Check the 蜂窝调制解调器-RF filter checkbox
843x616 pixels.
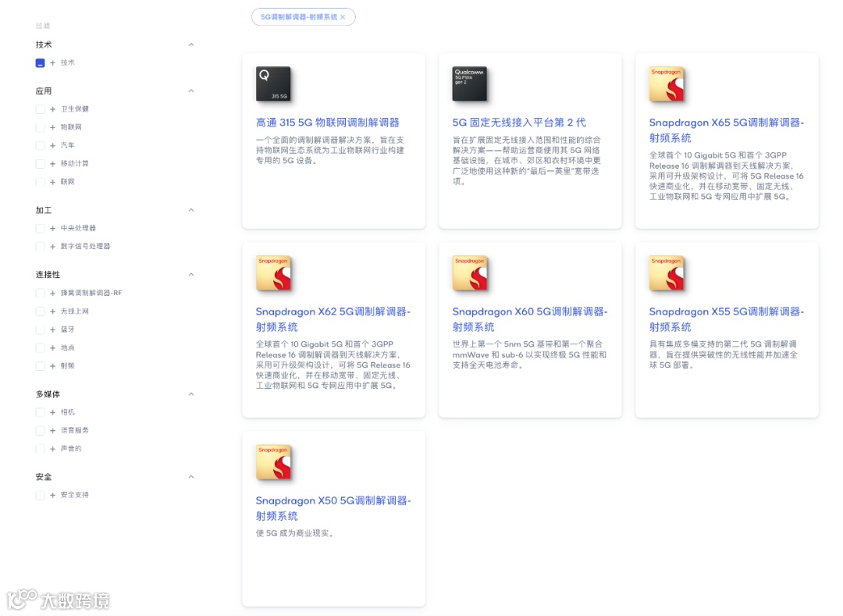pos(40,294)
